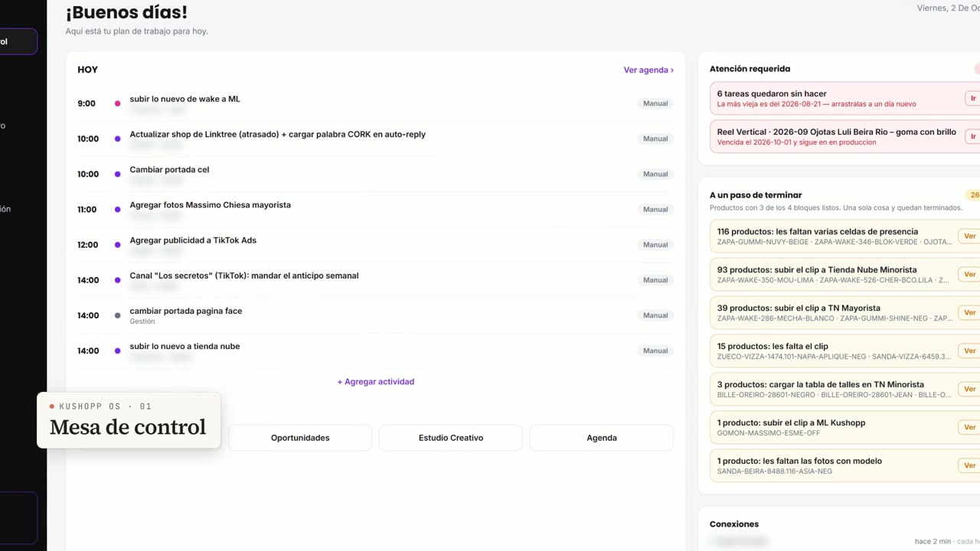Click Ver for 15 productos falta clip
Viewport: 980px width, 551px height.
969,351
